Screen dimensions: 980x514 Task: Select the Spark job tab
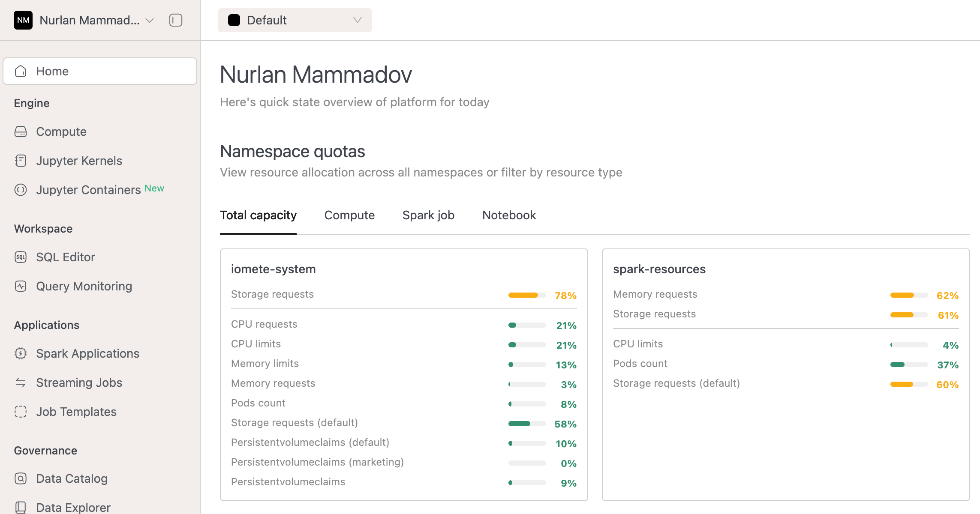428,215
